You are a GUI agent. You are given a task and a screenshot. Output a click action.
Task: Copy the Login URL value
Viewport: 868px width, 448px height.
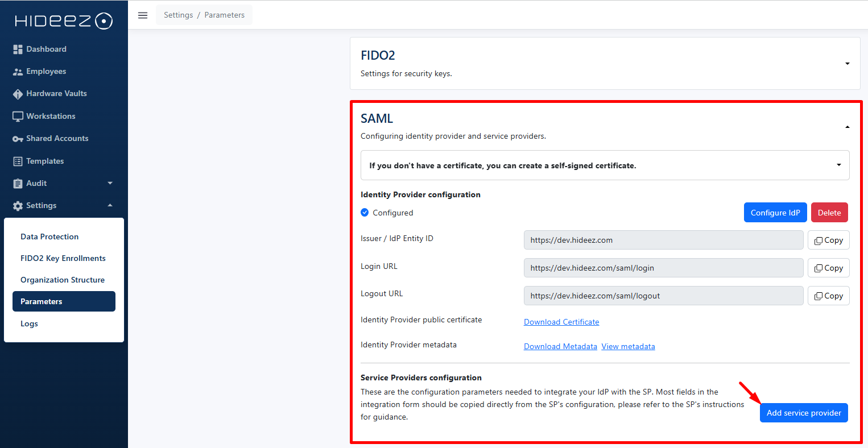coord(828,268)
